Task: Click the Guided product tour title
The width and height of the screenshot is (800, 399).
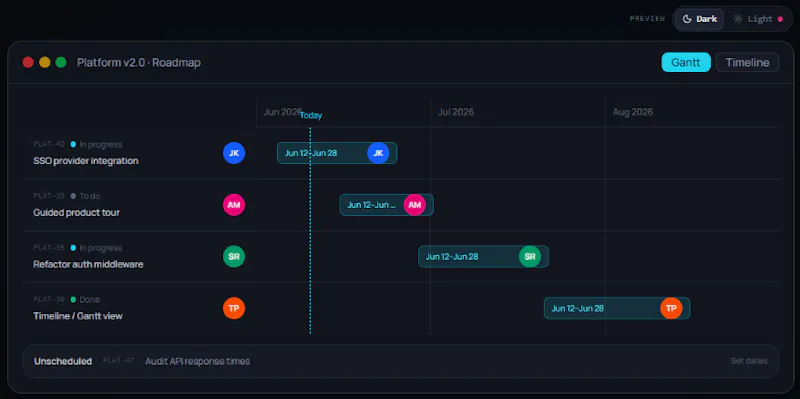Action: (x=77, y=212)
